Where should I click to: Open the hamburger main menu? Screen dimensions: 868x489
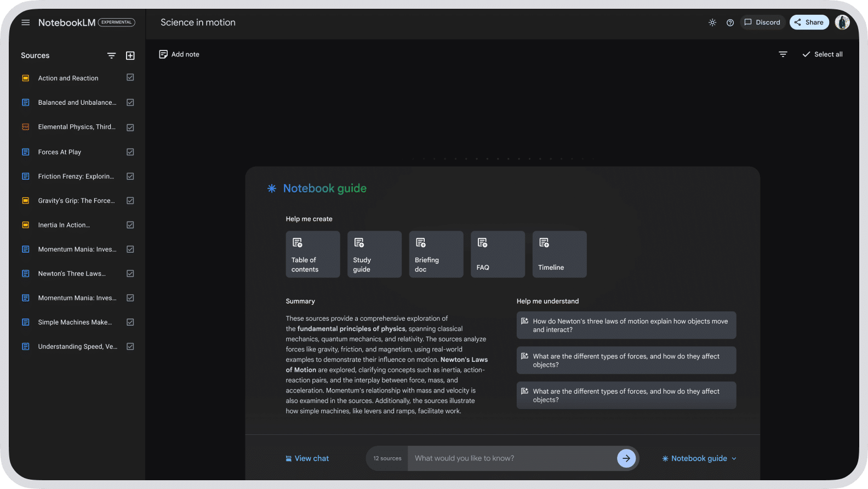click(x=25, y=22)
